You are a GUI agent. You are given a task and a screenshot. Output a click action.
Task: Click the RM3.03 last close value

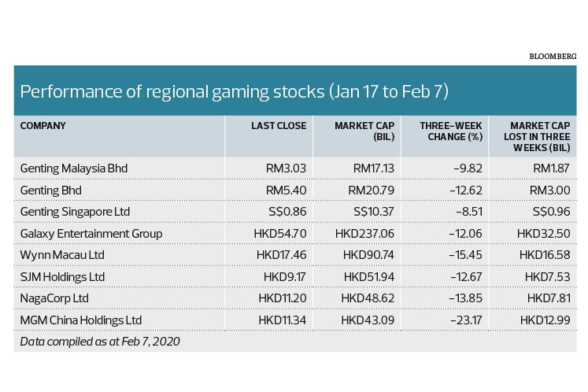coord(286,168)
